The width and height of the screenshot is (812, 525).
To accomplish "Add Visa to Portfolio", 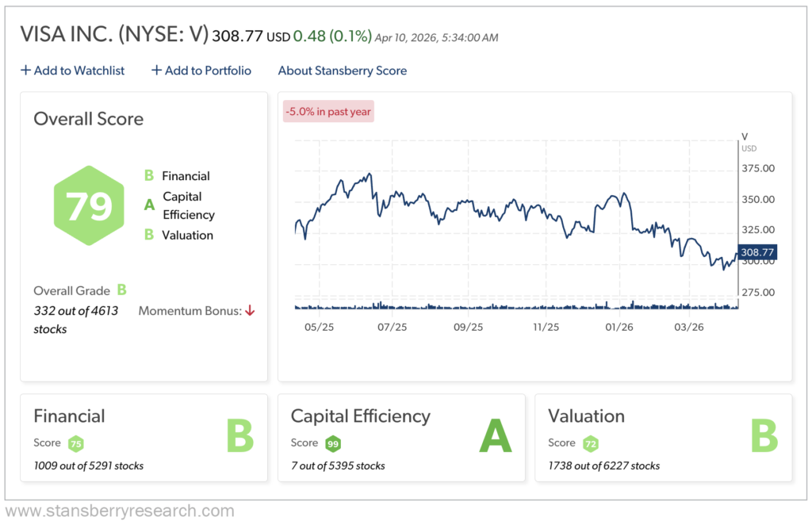I will (x=201, y=71).
